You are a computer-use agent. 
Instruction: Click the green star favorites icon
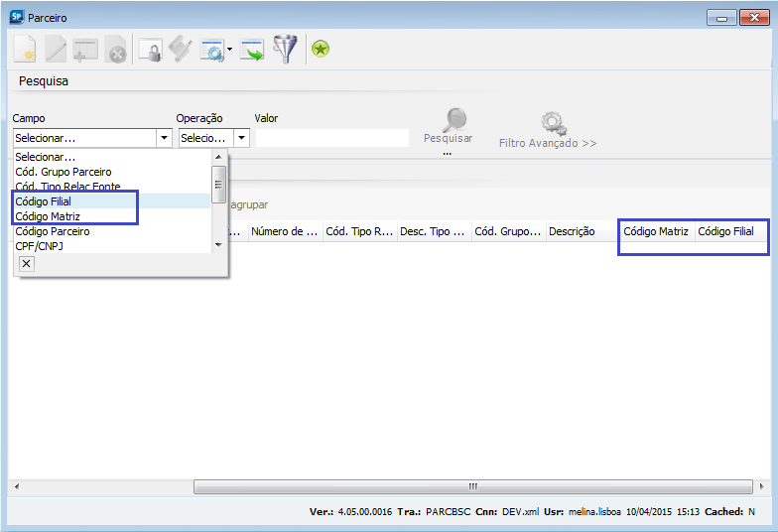(x=321, y=49)
